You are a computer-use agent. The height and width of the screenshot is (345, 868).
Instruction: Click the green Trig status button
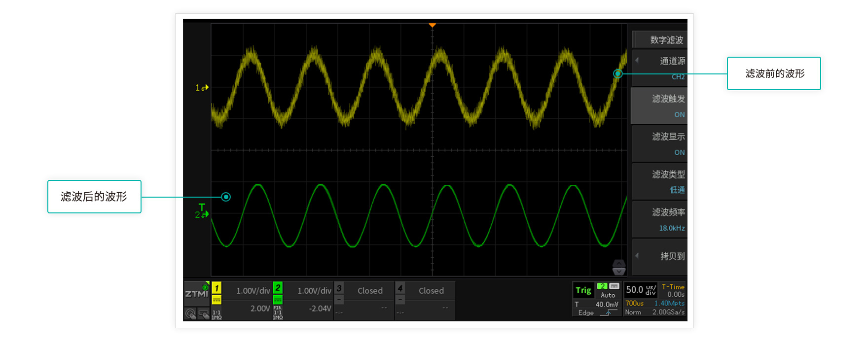[x=583, y=290]
